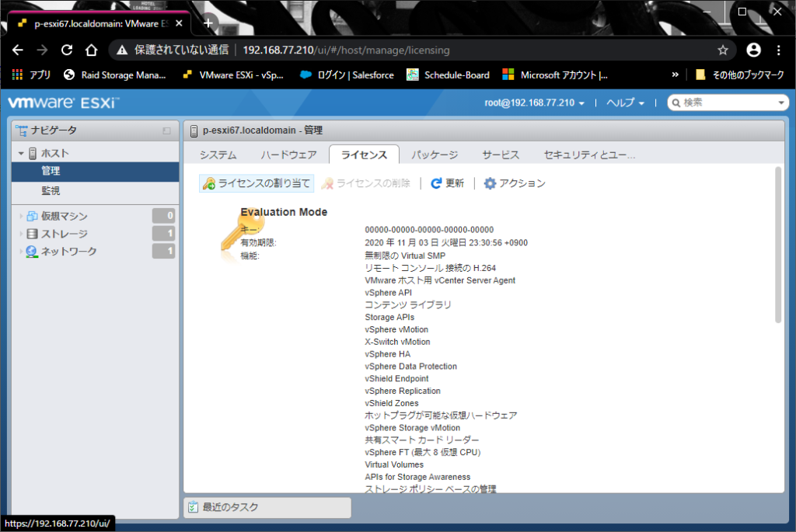Minimize the ナビゲータ panel with its collapse icon

coord(166,130)
